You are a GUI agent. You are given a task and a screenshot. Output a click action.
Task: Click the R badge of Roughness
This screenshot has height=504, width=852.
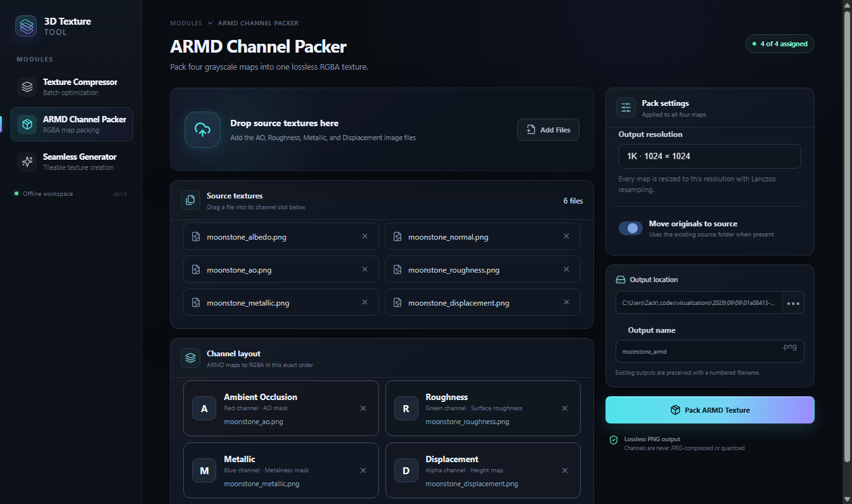coord(406,409)
